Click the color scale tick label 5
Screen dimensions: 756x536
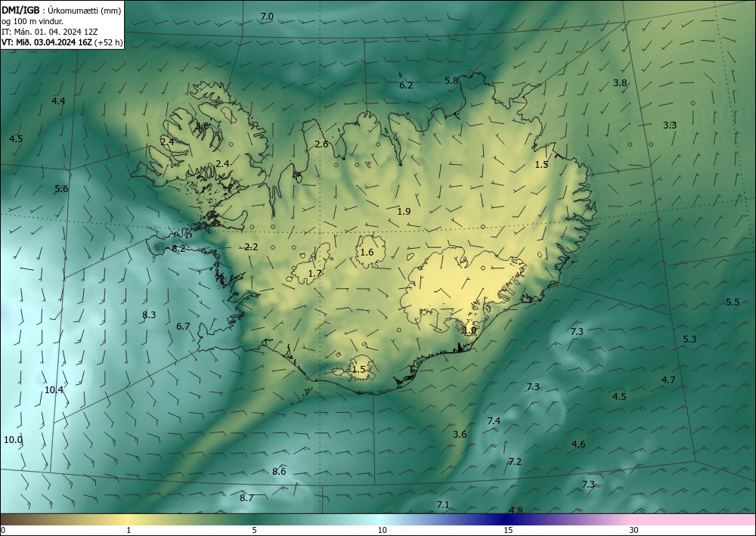point(254,531)
